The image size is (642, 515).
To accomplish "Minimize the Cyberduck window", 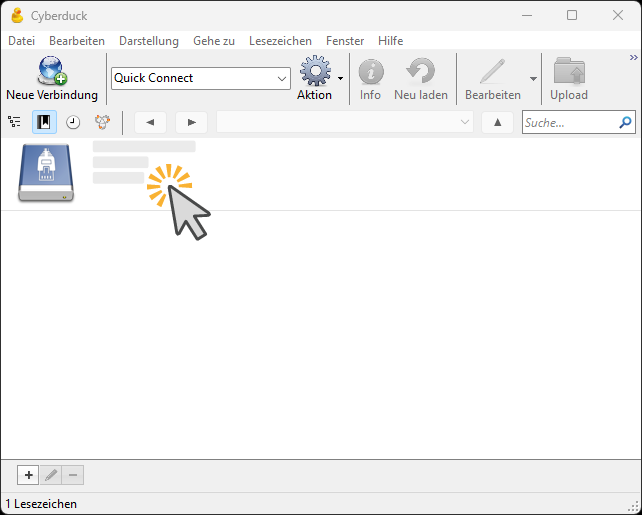I will (x=527, y=16).
